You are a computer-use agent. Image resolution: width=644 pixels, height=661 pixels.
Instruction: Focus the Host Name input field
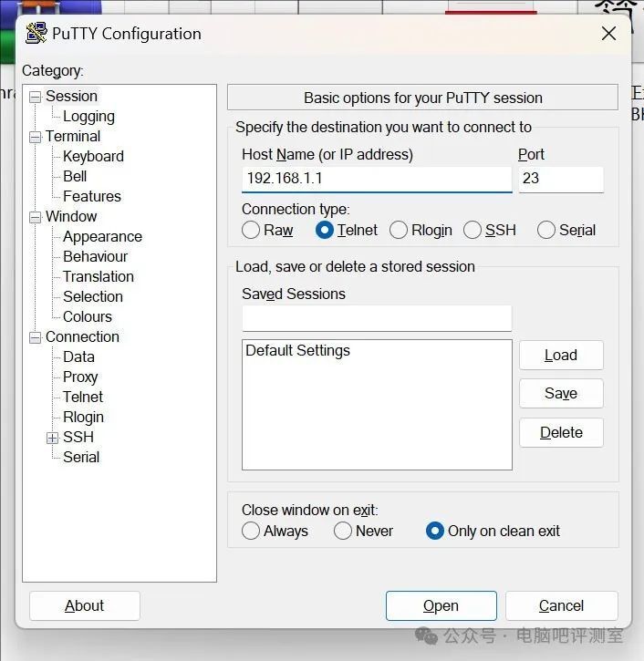[x=377, y=180]
